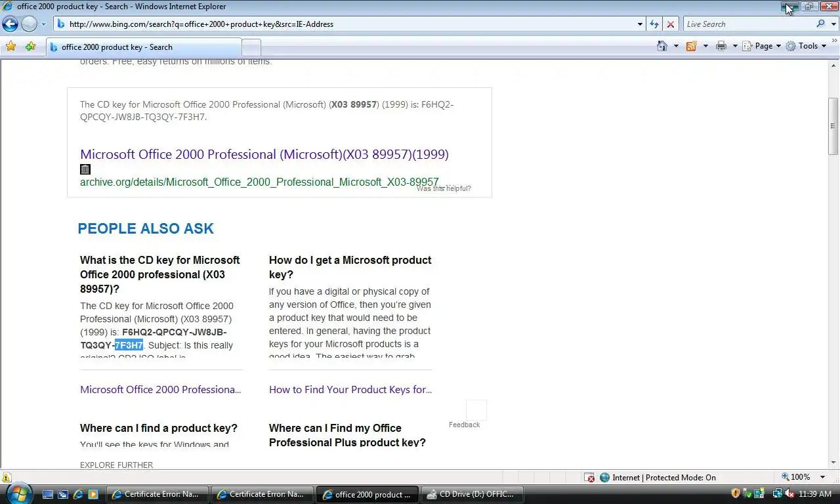
Task: Click the 100% zoom level button
Action: click(x=796, y=477)
